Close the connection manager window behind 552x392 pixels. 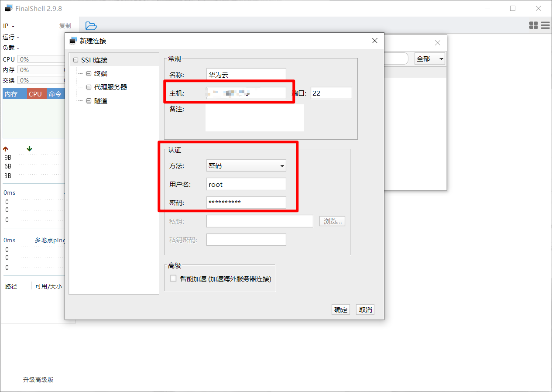coord(438,43)
